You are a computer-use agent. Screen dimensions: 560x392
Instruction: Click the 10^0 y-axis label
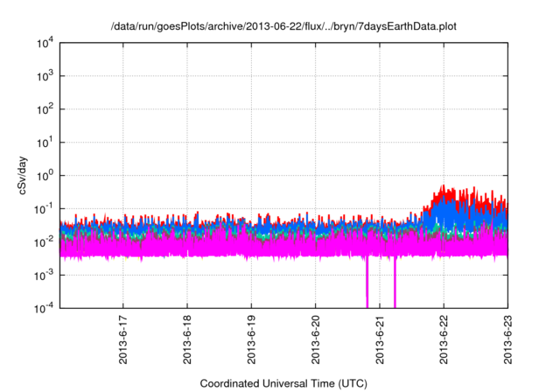coord(45,176)
